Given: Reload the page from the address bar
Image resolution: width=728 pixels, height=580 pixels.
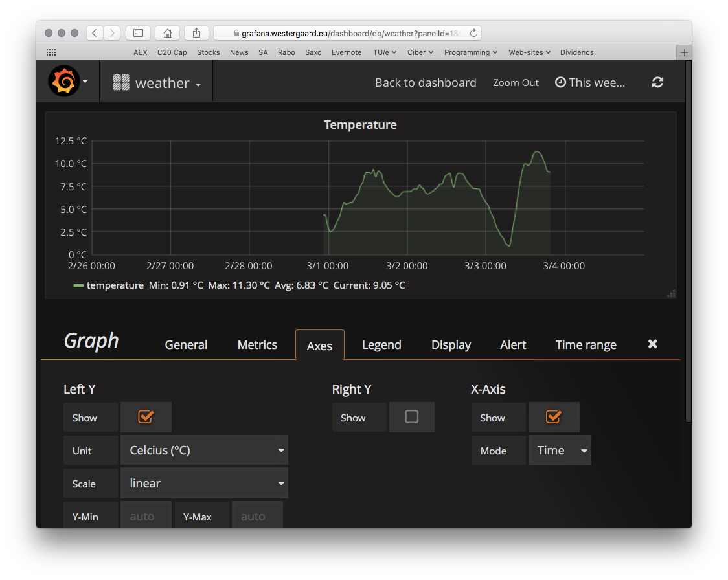Looking at the screenshot, I should point(473,33).
